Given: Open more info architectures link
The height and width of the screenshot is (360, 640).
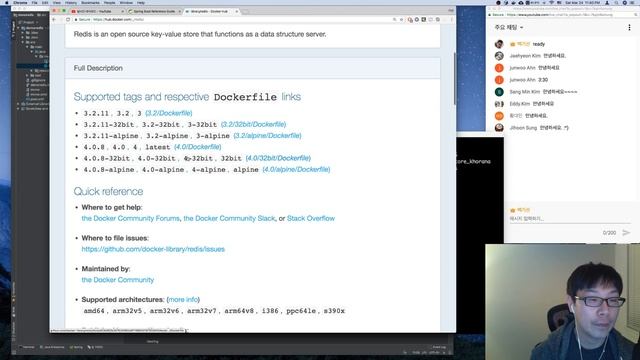Looking at the screenshot, I should pyautogui.click(x=183, y=300).
